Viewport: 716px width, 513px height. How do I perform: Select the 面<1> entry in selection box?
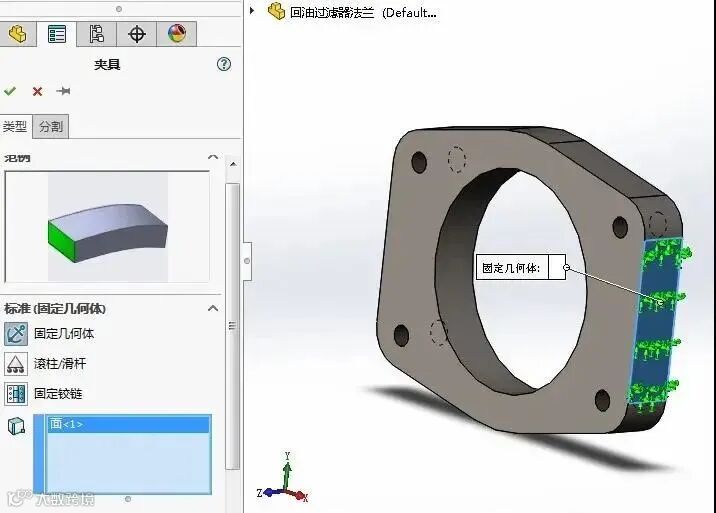[129, 424]
